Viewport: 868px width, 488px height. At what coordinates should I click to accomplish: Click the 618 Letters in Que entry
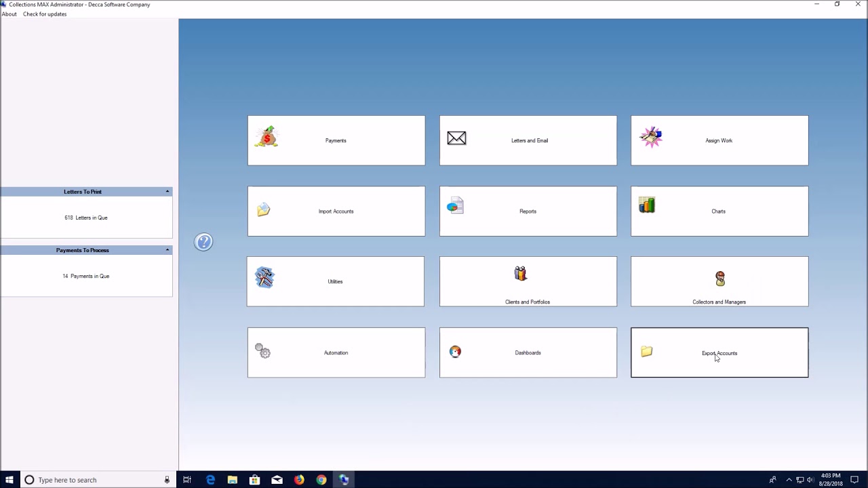(x=86, y=218)
